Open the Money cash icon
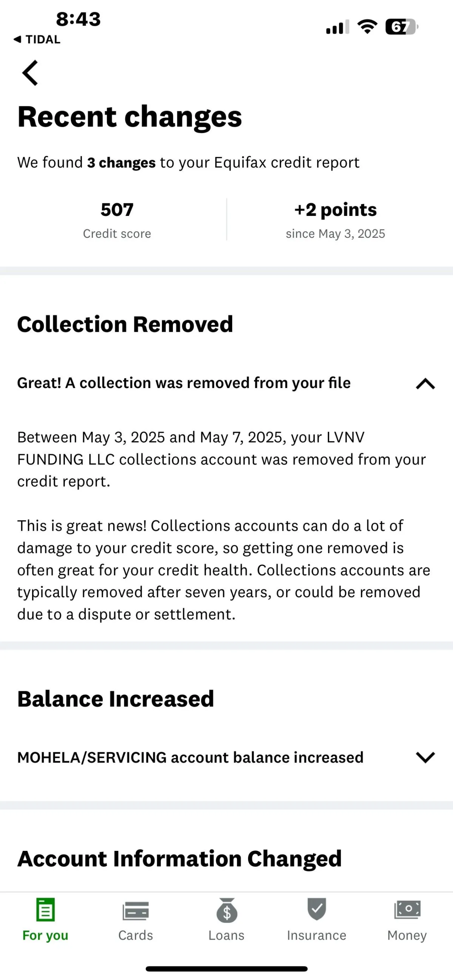Viewport: 453px width, 980px height. 407,910
